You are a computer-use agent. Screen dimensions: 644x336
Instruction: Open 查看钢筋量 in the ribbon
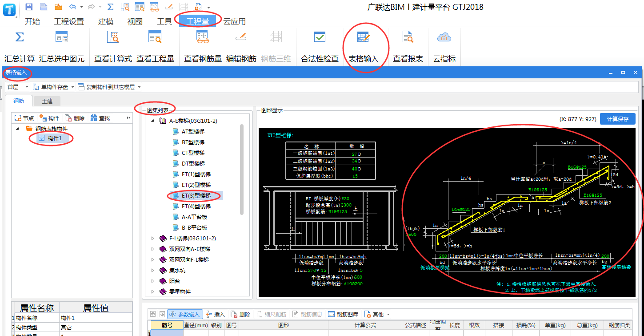pos(203,47)
